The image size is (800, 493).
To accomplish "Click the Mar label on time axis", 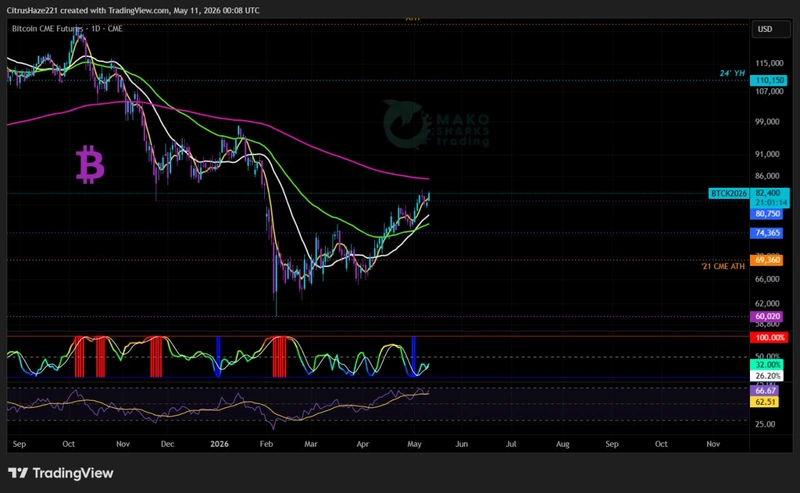I will click(311, 444).
